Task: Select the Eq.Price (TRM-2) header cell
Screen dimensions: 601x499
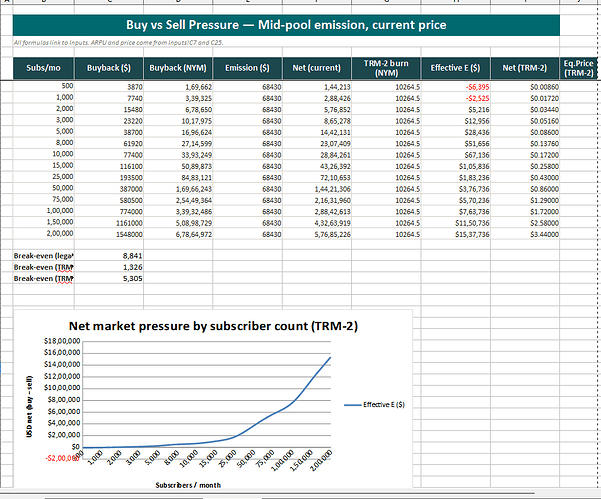Action: [578, 68]
